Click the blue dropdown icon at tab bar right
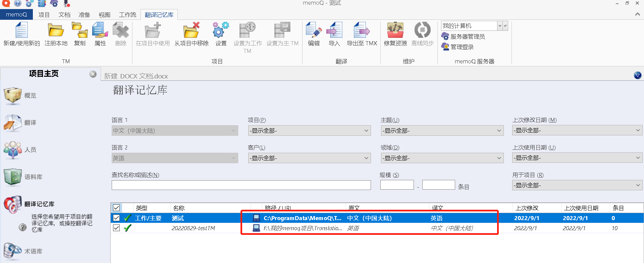The width and height of the screenshot is (644, 263). coord(638,75)
